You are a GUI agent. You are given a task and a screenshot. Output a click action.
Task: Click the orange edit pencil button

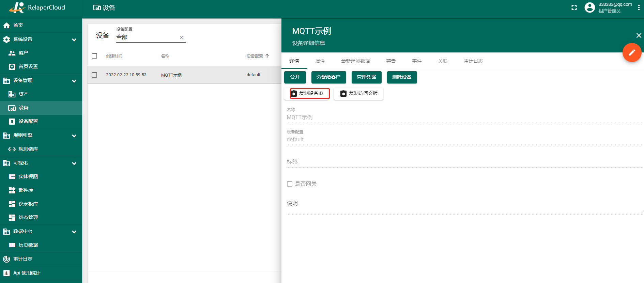632,52
